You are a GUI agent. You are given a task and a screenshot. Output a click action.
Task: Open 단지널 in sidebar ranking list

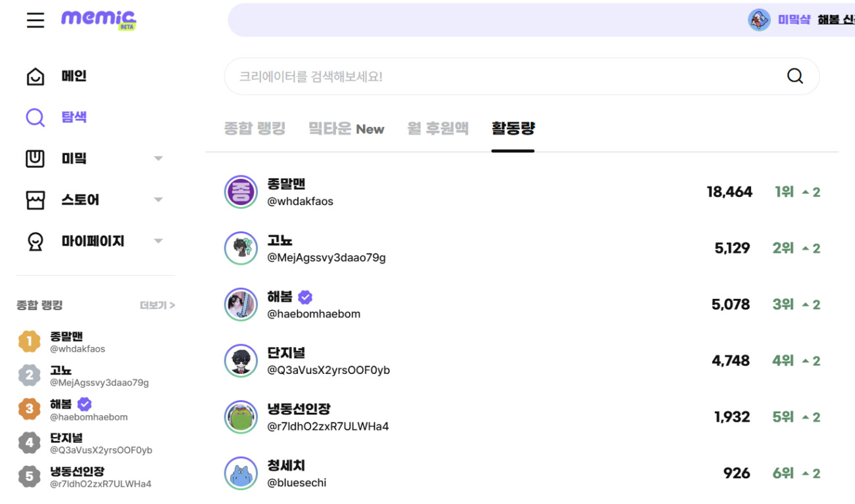[x=66, y=438]
